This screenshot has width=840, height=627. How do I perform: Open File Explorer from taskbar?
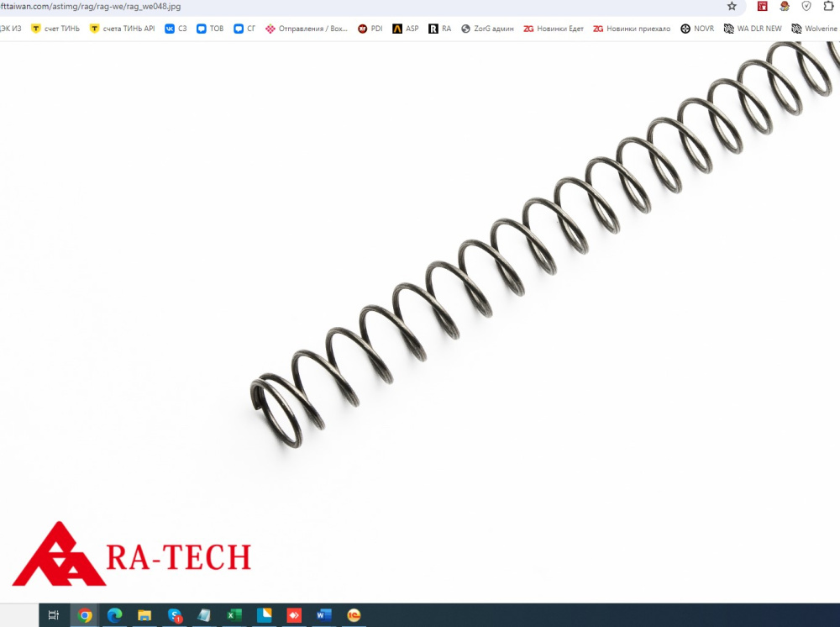[x=144, y=615]
